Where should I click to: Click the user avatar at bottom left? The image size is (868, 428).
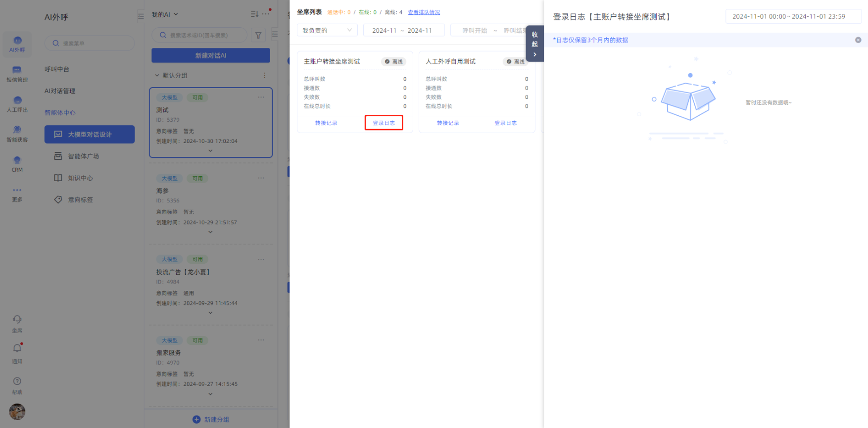(17, 412)
